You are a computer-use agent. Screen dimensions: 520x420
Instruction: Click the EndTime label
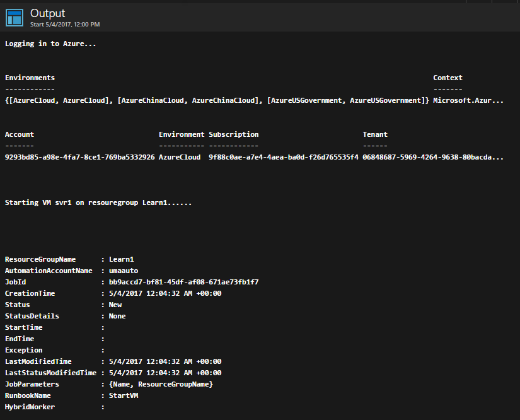click(x=20, y=339)
